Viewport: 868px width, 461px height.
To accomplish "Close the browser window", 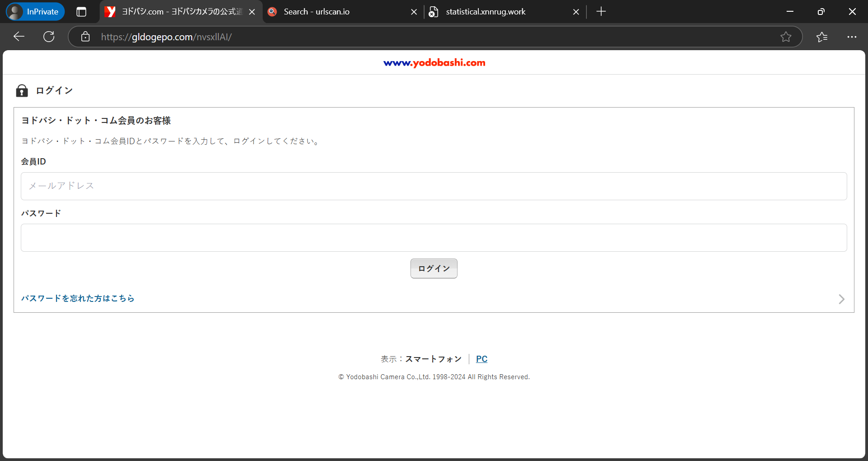I will (852, 12).
